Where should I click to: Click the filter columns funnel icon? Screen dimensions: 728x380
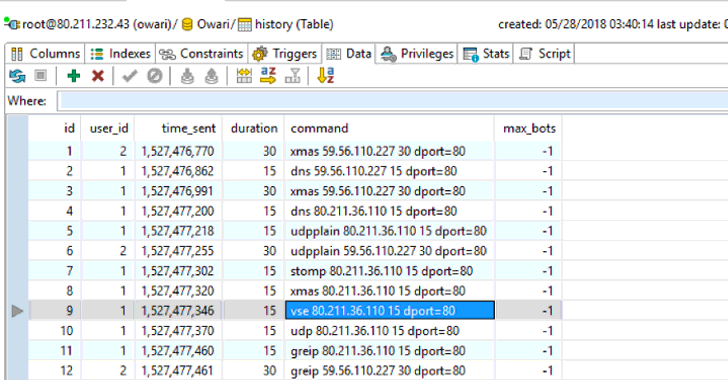tap(292, 76)
